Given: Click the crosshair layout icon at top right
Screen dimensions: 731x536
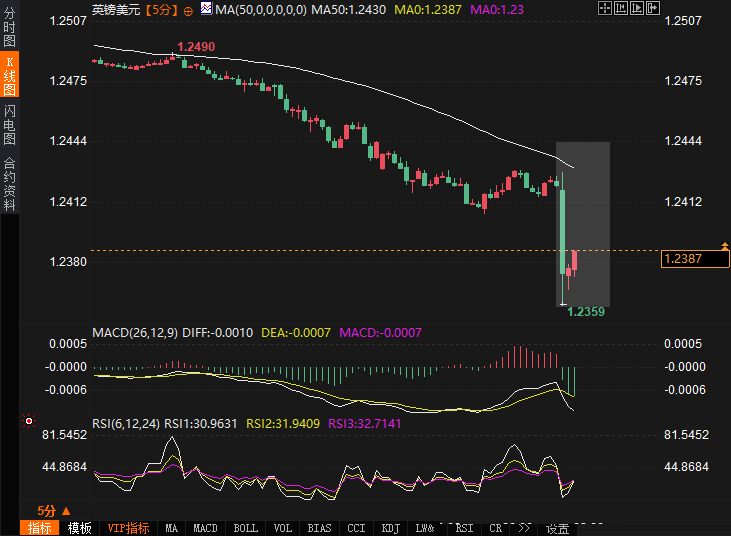Looking at the screenshot, I should tap(605, 8).
